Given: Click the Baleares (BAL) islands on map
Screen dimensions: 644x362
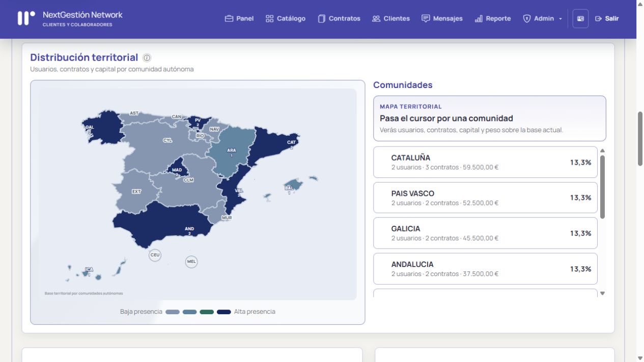Looking at the screenshot, I should point(293,185).
